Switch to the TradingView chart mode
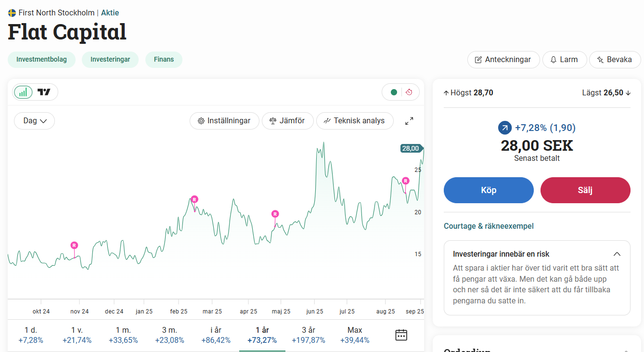This screenshot has height=352, width=644. [x=44, y=92]
